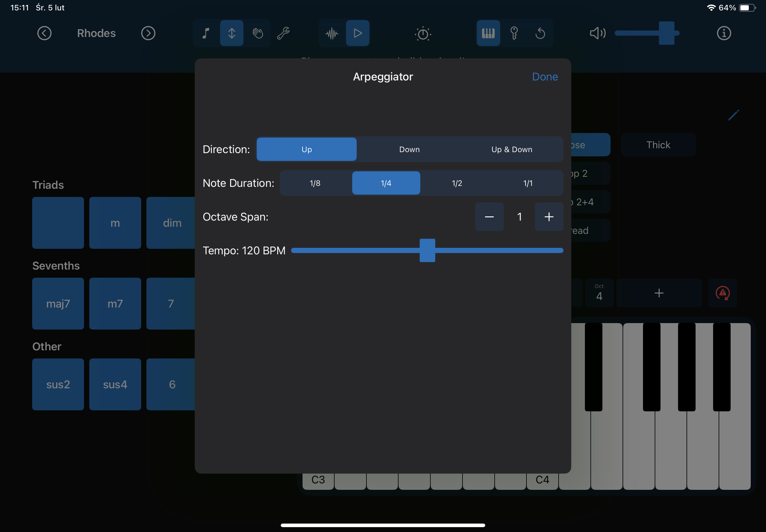This screenshot has width=766, height=532.
Task: Select the note input tool icon
Action: tap(205, 32)
